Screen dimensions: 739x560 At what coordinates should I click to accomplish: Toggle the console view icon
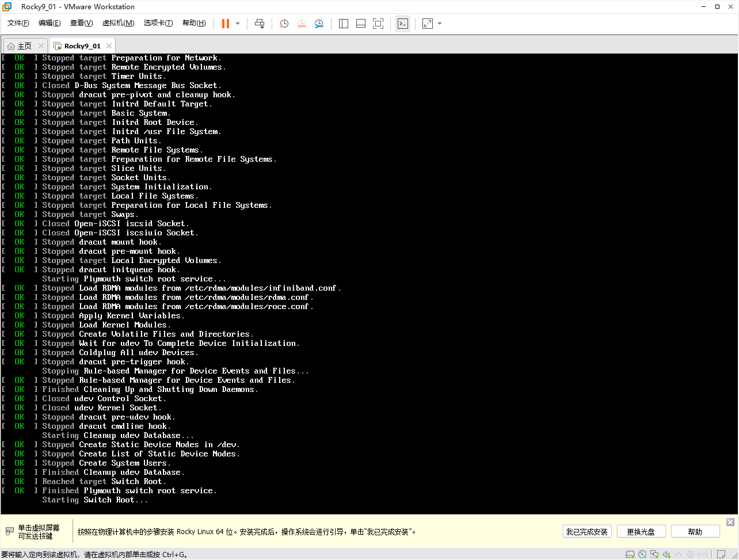click(403, 24)
